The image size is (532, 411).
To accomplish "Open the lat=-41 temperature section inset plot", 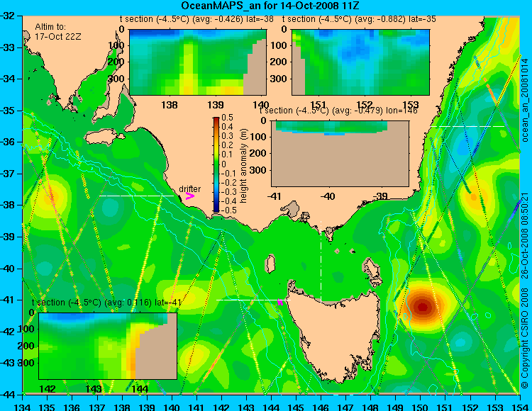I will 108,346.
